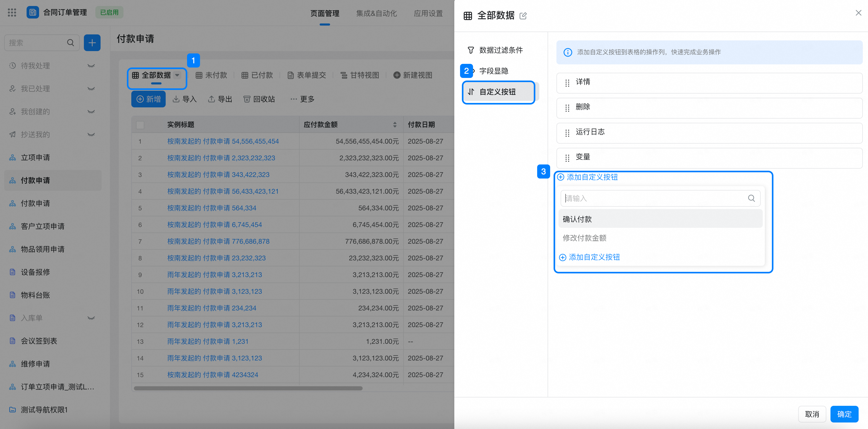Click the drag handle icon beside 详情
The width and height of the screenshot is (868, 429).
click(567, 83)
